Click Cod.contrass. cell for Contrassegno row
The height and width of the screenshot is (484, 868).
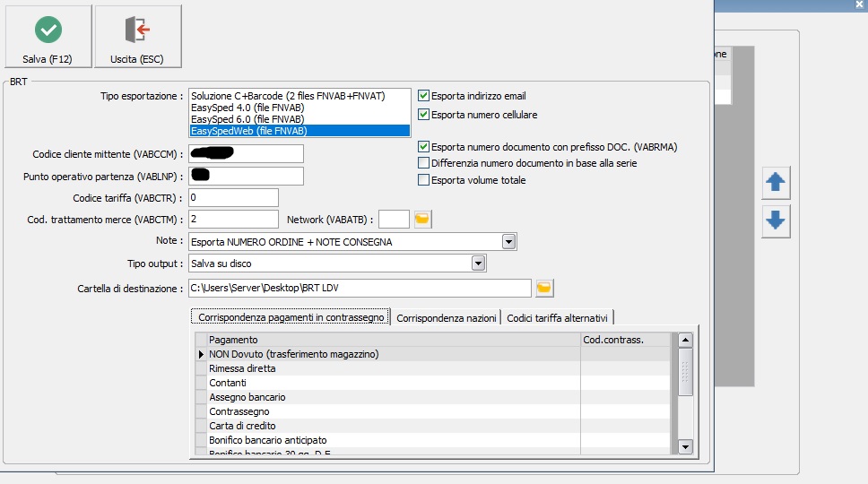(626, 411)
